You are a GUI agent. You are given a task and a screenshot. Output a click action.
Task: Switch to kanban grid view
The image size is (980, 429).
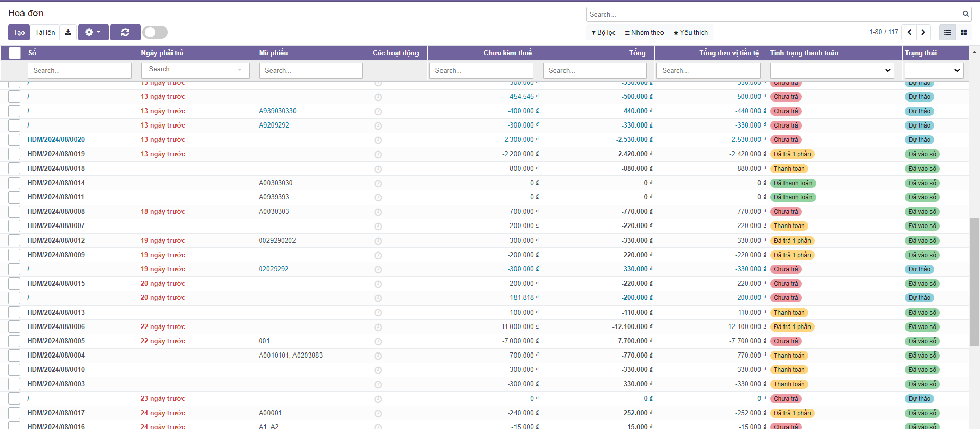964,32
